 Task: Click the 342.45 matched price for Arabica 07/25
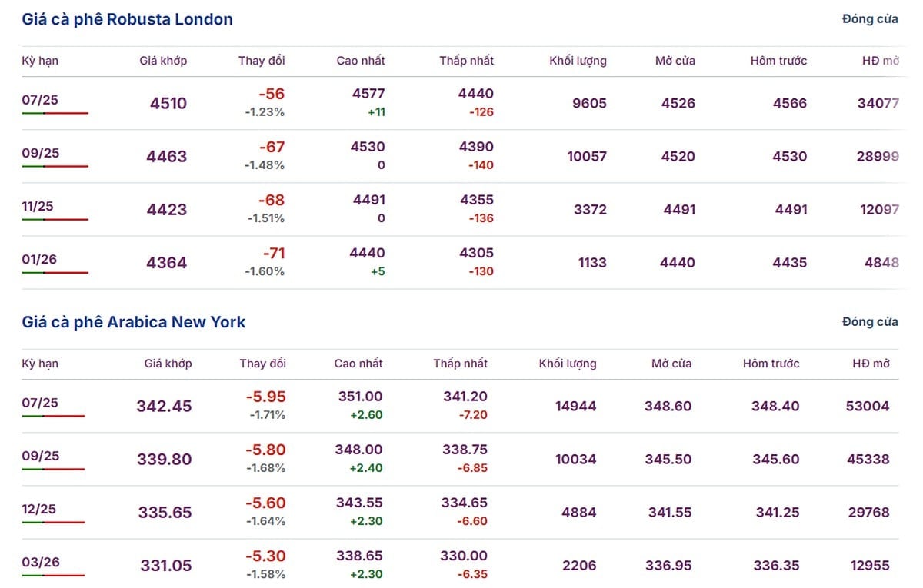[164, 406]
